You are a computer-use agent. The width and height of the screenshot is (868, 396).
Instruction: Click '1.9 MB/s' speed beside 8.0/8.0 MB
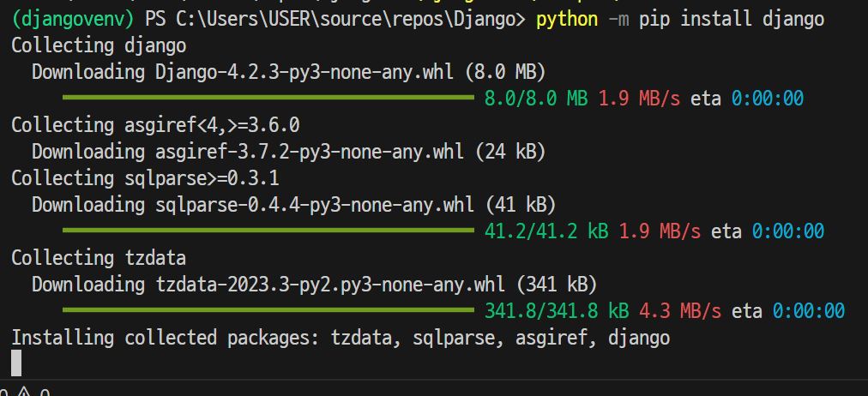click(639, 99)
